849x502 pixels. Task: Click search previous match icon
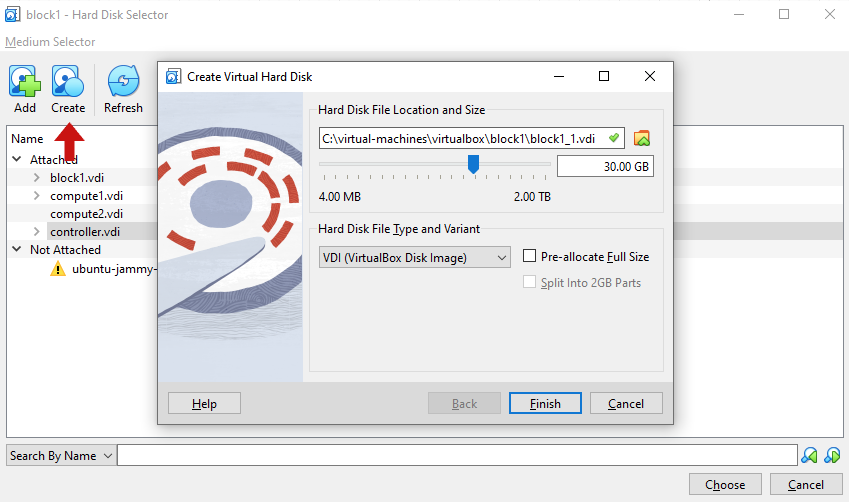click(810, 456)
